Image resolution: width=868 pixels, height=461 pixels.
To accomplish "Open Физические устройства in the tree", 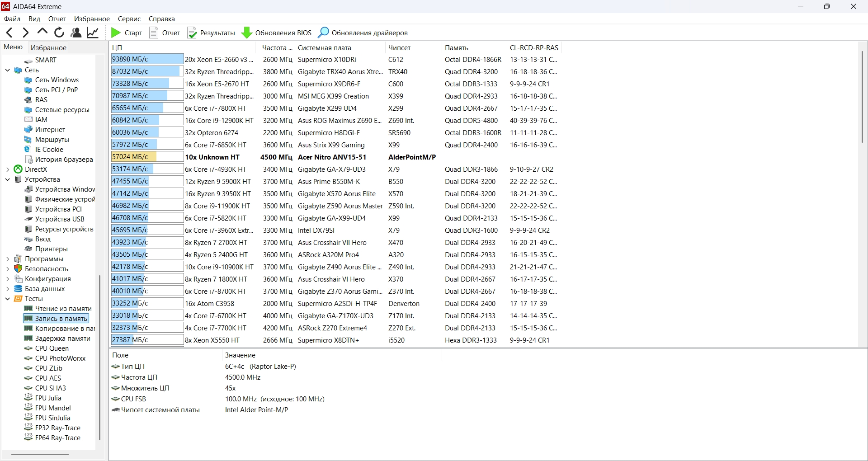I will pyautogui.click(x=60, y=199).
